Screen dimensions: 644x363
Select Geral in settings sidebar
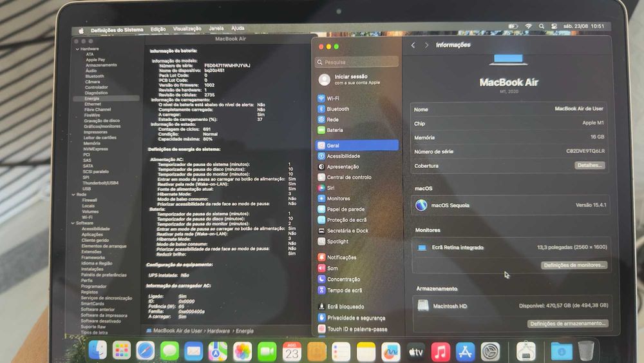click(x=357, y=145)
